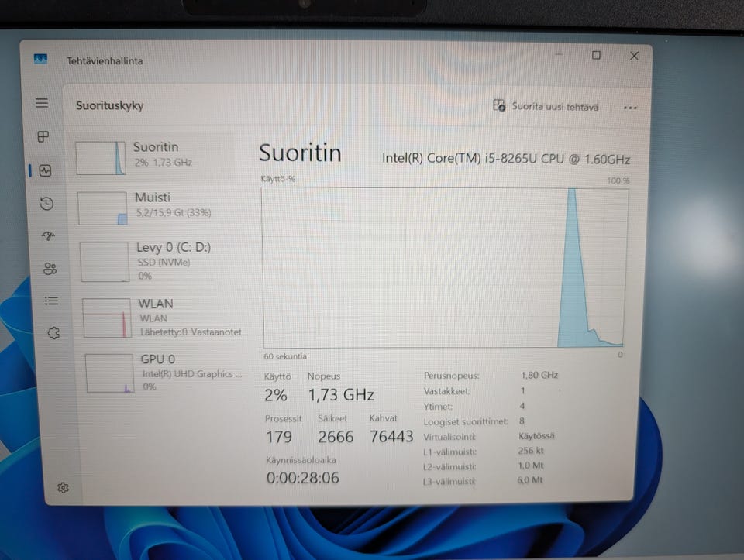
Task: Close the Task Manager window
Action: (634, 56)
